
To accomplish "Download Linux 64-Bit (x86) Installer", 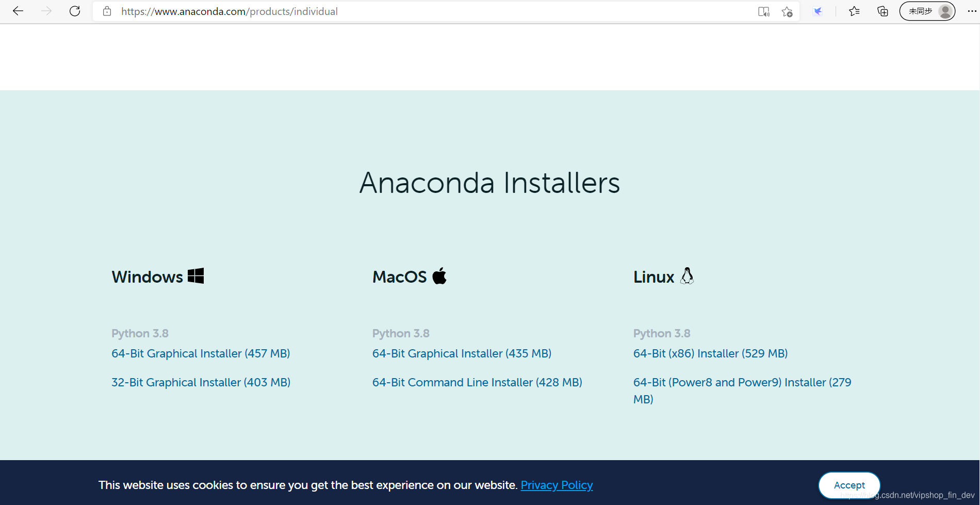I will [710, 353].
